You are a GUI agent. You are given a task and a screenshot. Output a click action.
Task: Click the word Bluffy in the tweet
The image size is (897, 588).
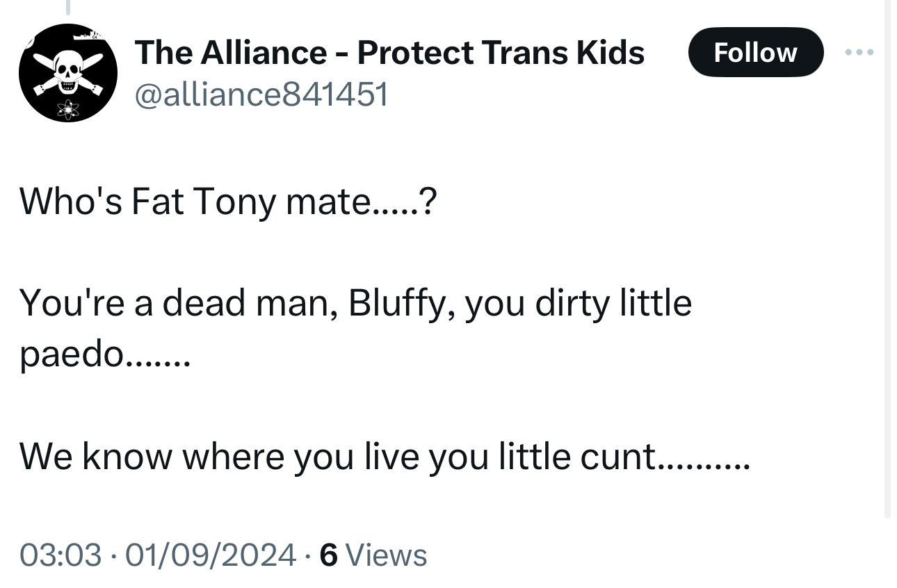pos(401,304)
